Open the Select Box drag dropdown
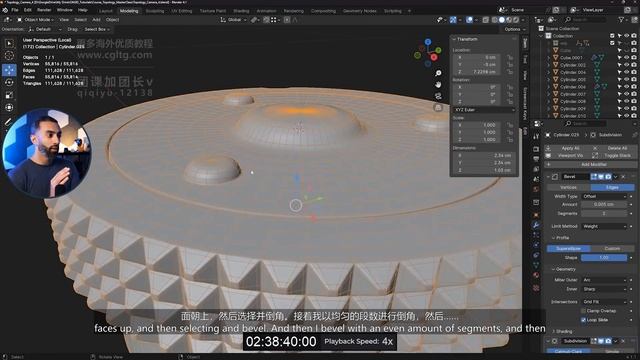This screenshot has height=360, width=640. 97,29
